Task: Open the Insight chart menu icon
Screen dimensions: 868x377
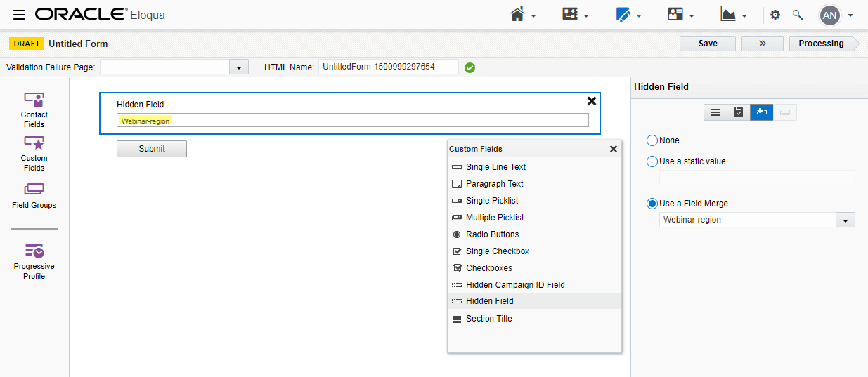Action: point(734,15)
